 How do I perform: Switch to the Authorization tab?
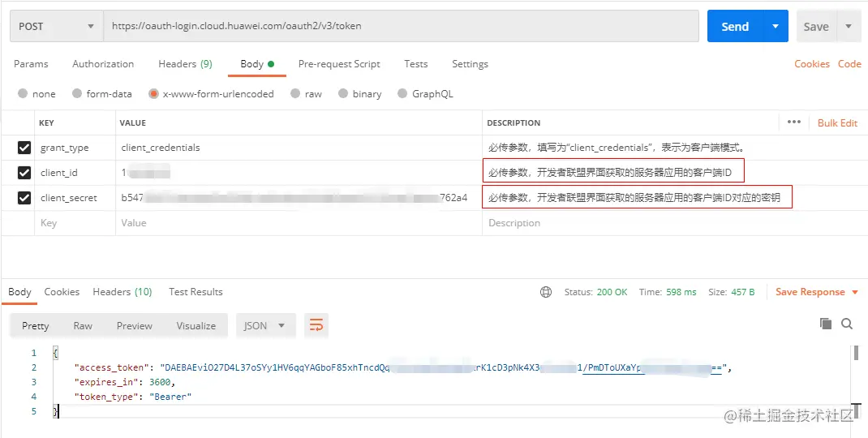pyautogui.click(x=103, y=64)
